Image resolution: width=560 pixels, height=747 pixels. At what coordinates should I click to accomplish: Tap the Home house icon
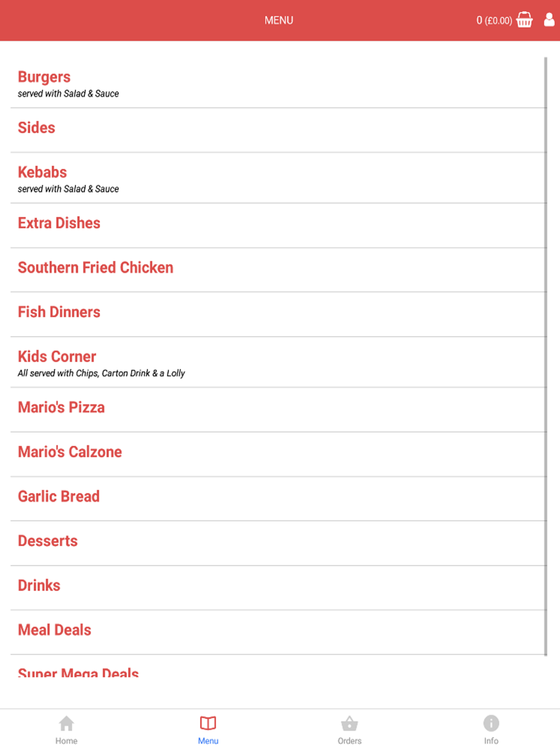click(66, 723)
